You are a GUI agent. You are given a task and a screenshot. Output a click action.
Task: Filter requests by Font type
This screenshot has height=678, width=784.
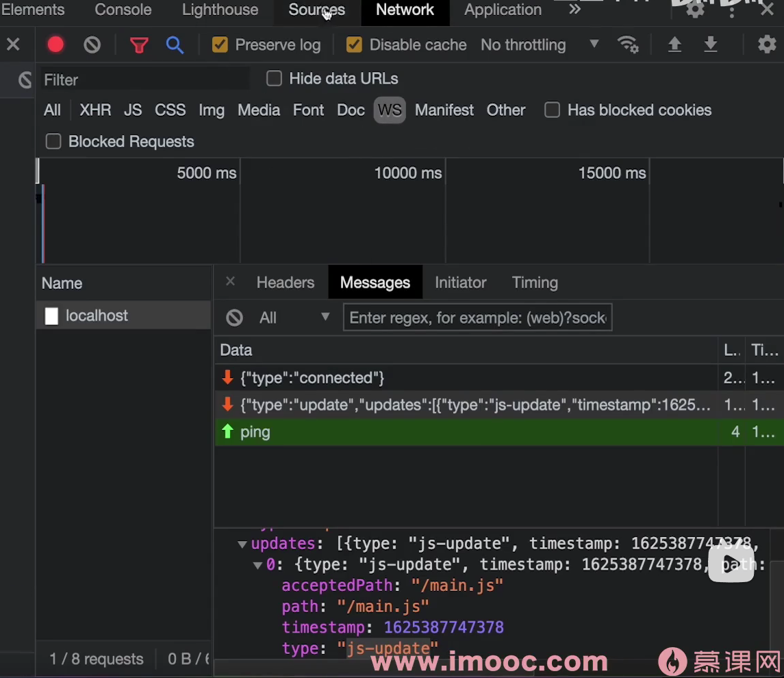pyautogui.click(x=308, y=110)
